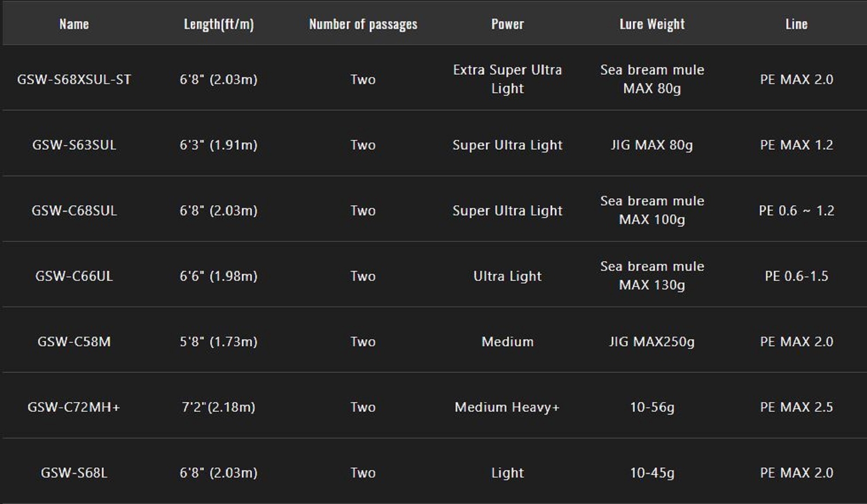Click the GSW-C72MH+ rod name
This screenshot has height=504, width=867.
coord(74,407)
